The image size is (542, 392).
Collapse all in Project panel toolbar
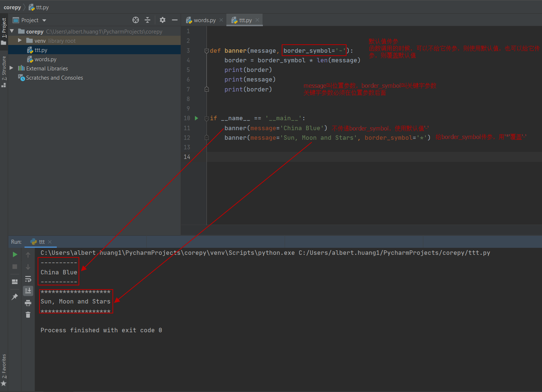pyautogui.click(x=147, y=20)
